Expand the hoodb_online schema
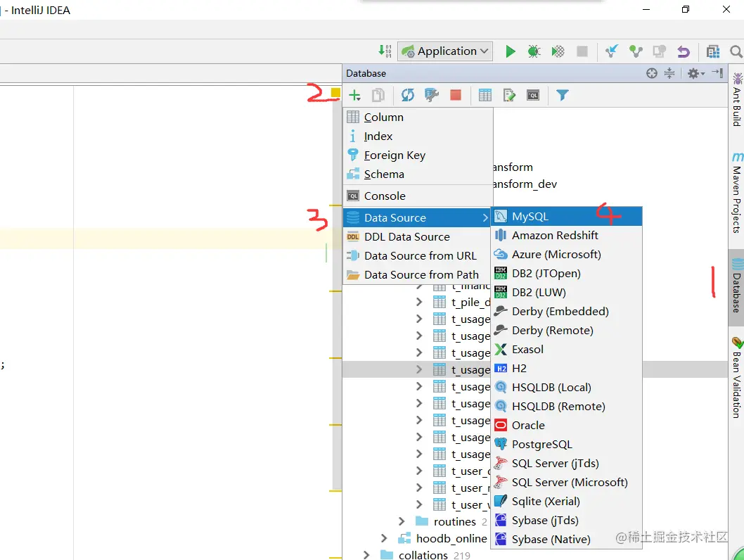744x560 pixels. 385,539
